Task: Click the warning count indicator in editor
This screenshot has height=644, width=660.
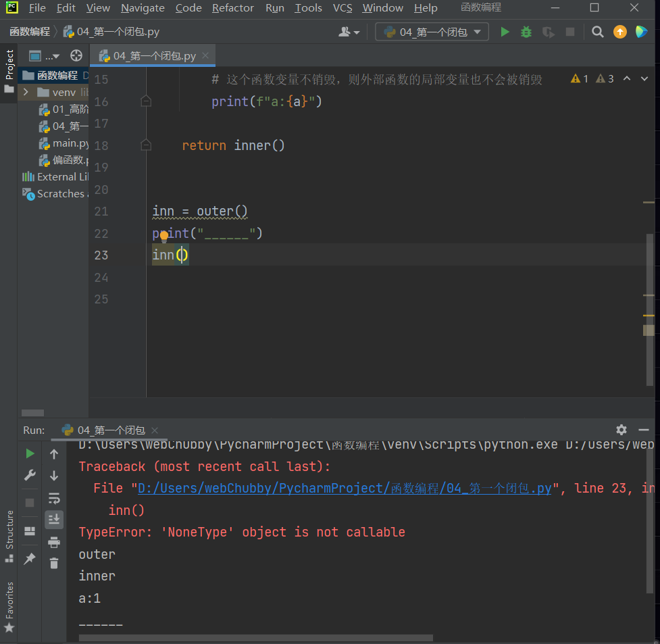Action: click(x=579, y=78)
